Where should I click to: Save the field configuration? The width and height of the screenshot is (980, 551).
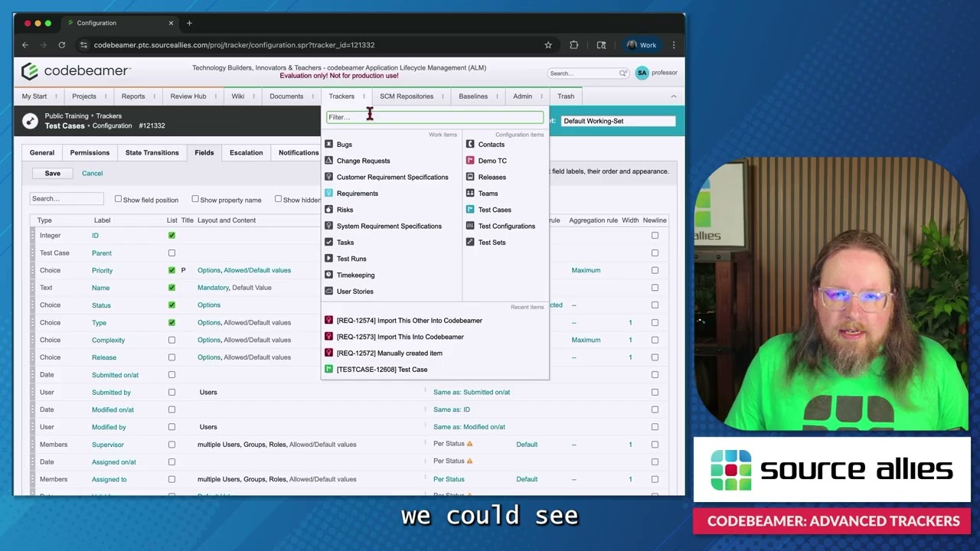[52, 173]
